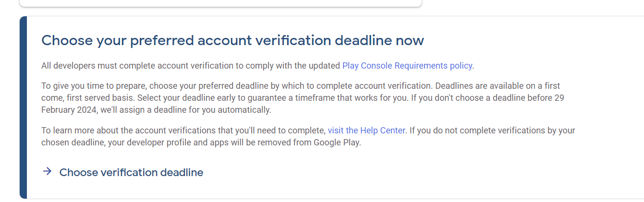The width and height of the screenshot is (644, 202).
Task: Open the Play Console Requirements policy link
Action: (x=407, y=66)
